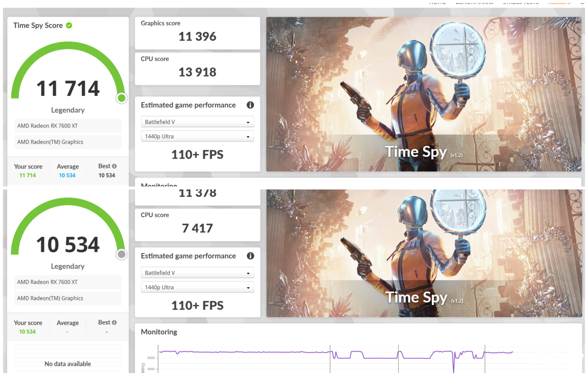Click Your score 11 714 value

[x=27, y=175]
